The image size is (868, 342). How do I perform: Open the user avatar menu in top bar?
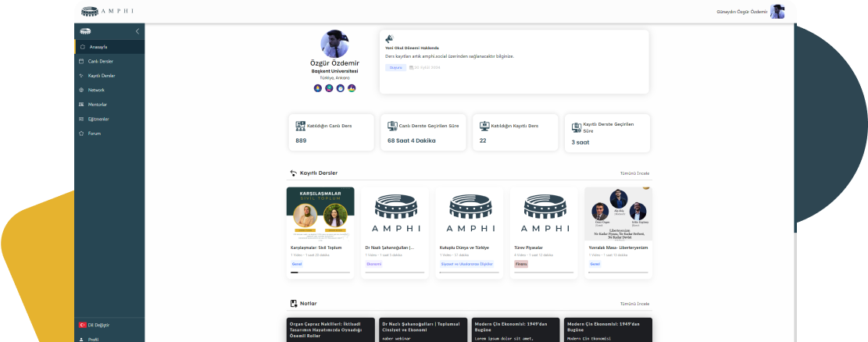pos(777,12)
